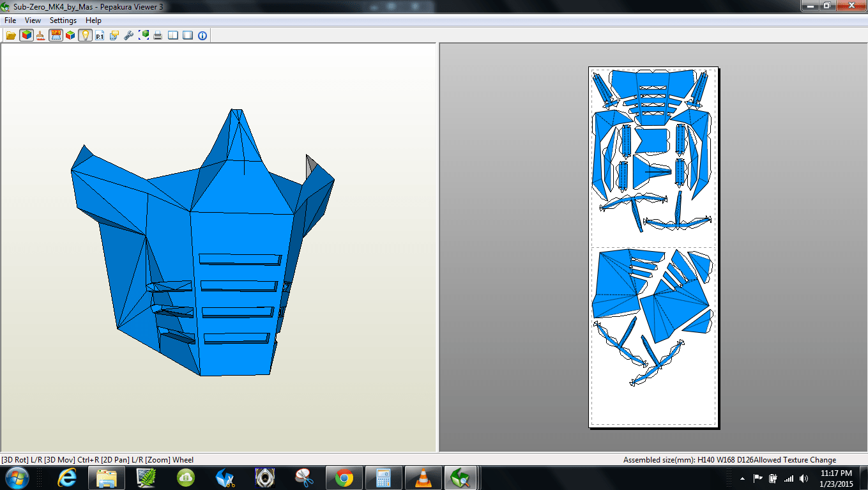Viewport: 868px width, 490px height.
Task: Open the Windows Start menu
Action: click(x=17, y=477)
